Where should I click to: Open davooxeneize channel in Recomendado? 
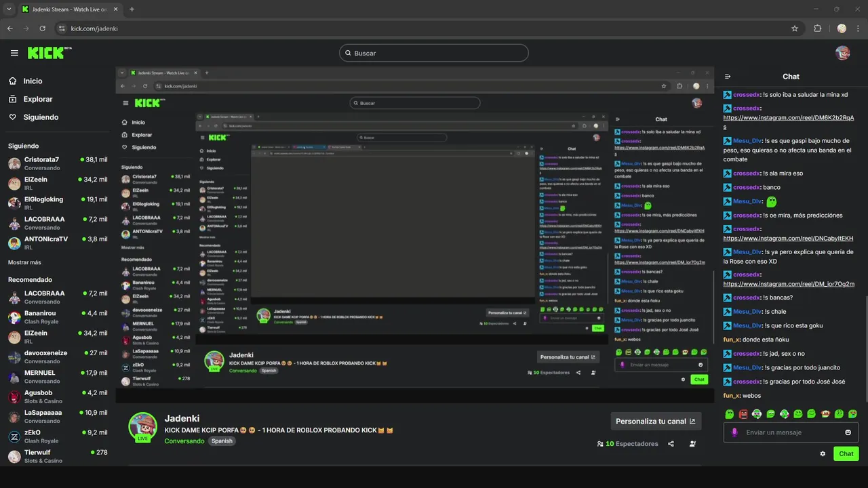pos(58,357)
